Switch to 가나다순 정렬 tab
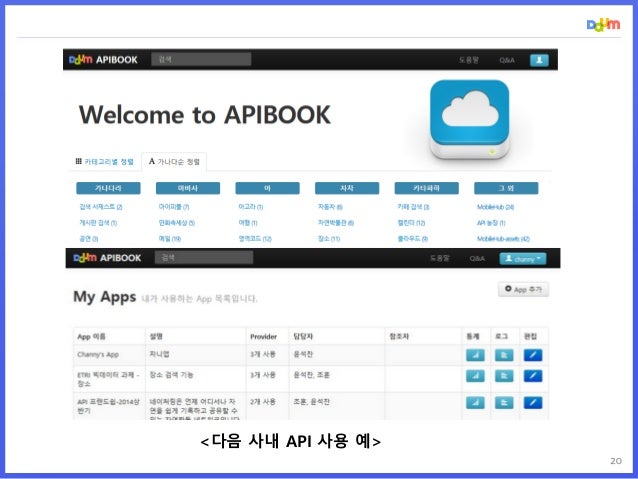638x479 pixels. point(174,162)
